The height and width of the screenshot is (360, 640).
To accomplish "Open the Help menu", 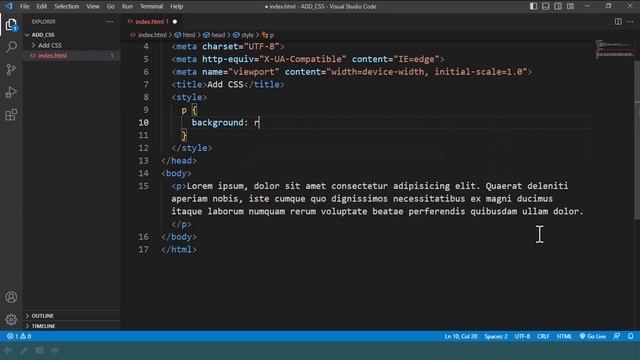I will (x=176, y=6).
